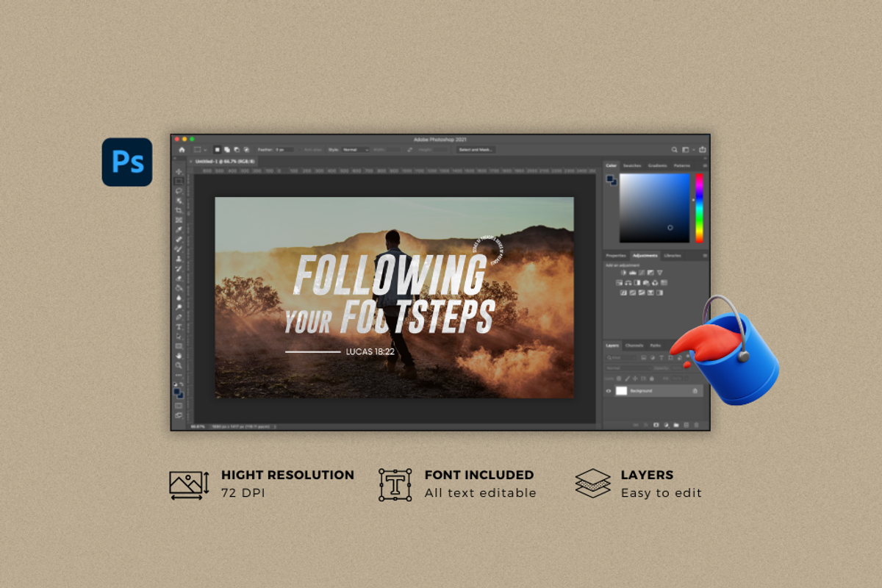The height and width of the screenshot is (588, 882).
Task: Select the Lasso tool
Action: pyautogui.click(x=179, y=190)
